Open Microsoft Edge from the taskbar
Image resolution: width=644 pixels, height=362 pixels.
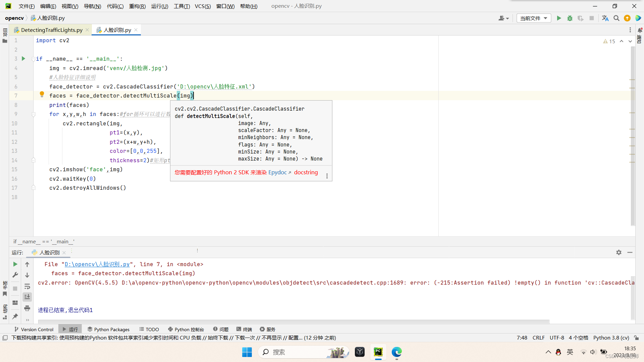click(x=396, y=352)
